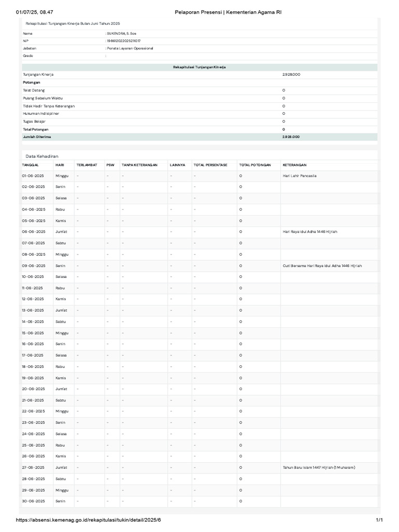Image resolution: width=399 pixels, height=532 pixels.
Task: Click the date cell 28-06-2025
Action: 33,479
